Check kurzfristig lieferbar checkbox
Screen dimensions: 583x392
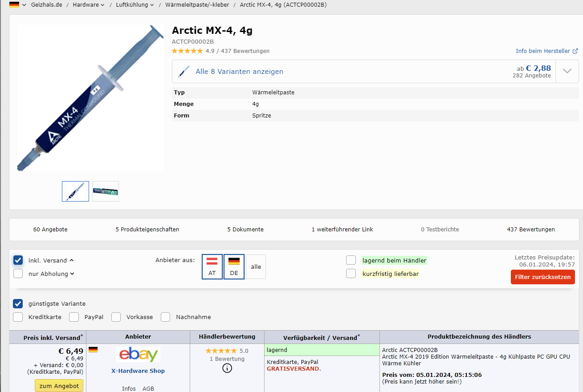[x=351, y=274]
